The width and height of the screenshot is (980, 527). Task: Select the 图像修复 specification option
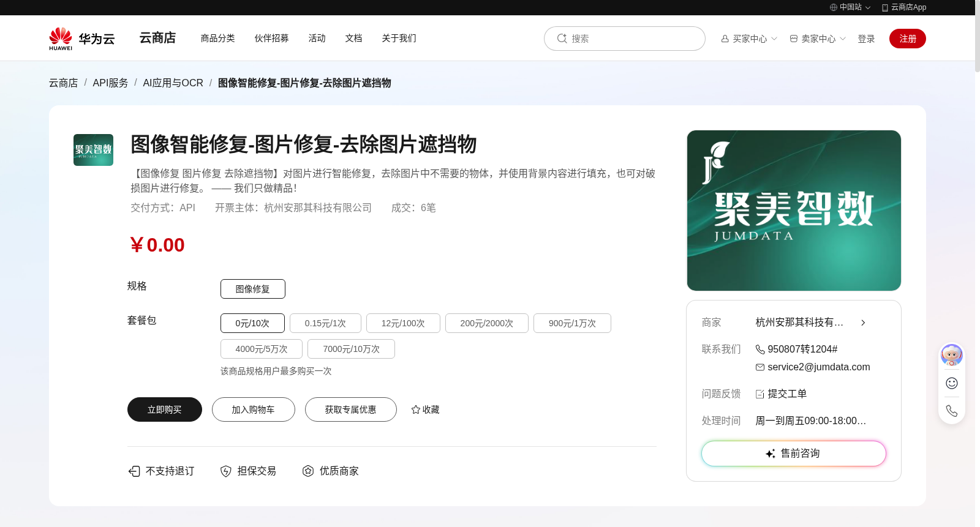(253, 289)
